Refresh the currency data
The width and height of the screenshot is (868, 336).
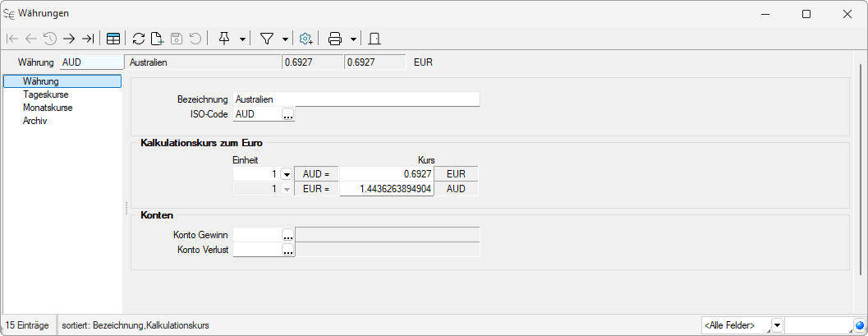coord(139,39)
